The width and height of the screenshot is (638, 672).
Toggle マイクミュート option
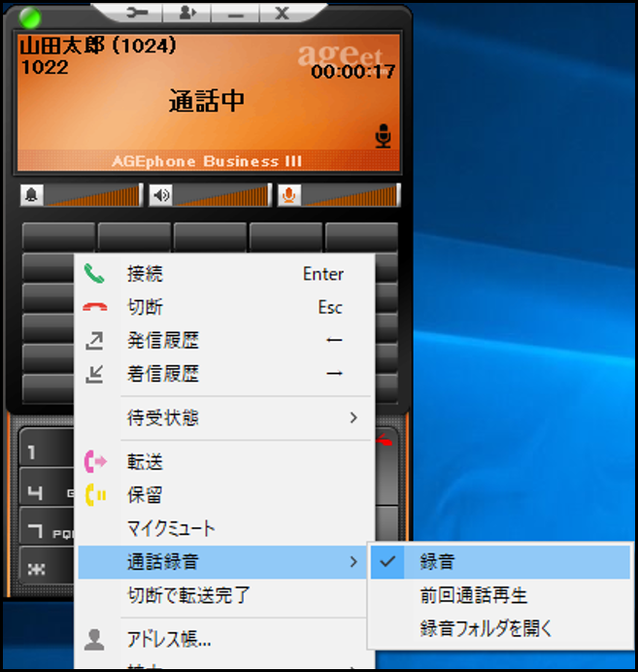tap(224, 528)
